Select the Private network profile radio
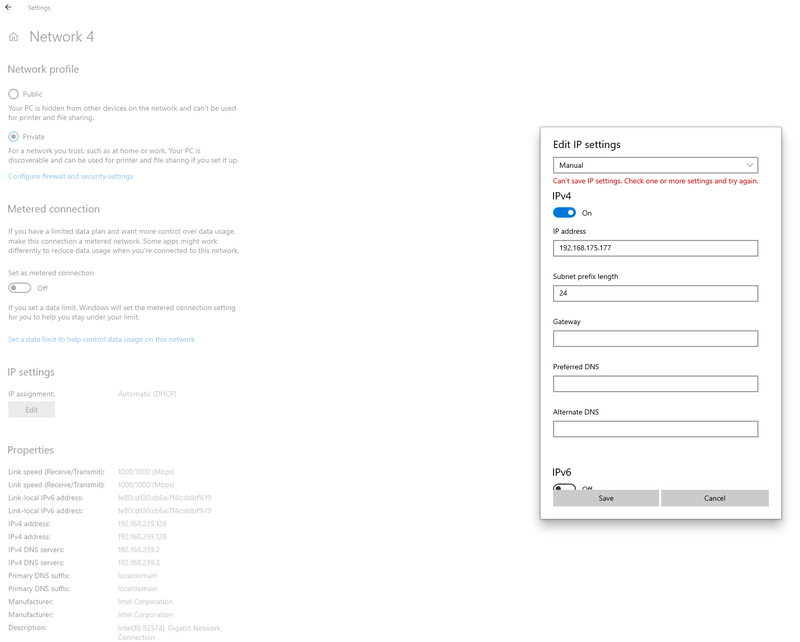 pos(14,136)
